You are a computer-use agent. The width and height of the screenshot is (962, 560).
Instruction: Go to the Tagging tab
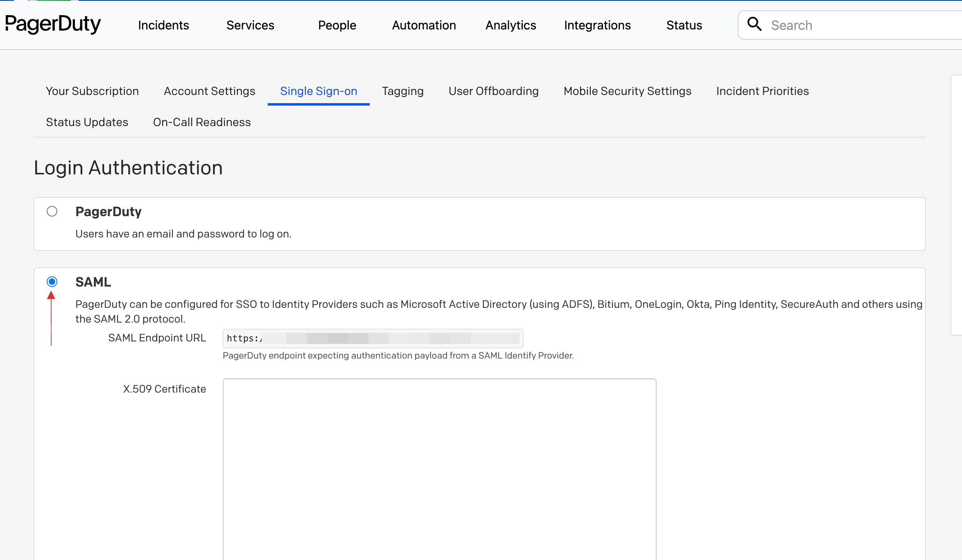click(x=403, y=91)
